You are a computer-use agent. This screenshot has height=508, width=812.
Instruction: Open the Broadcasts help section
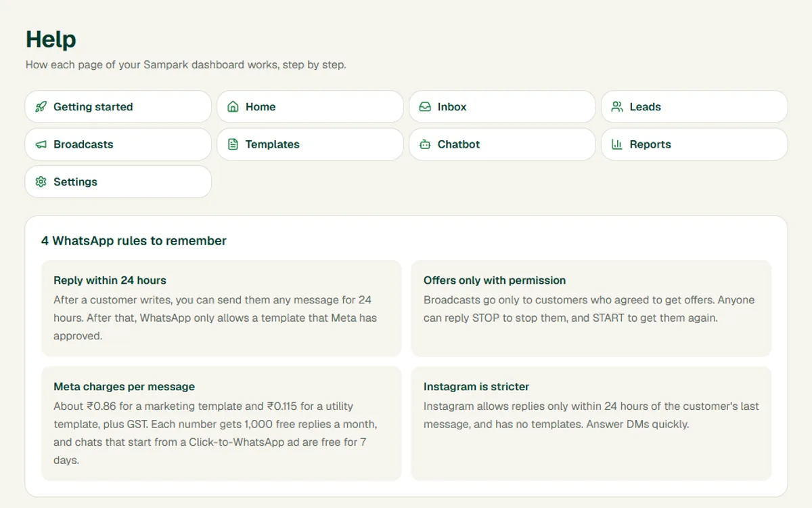pos(118,144)
